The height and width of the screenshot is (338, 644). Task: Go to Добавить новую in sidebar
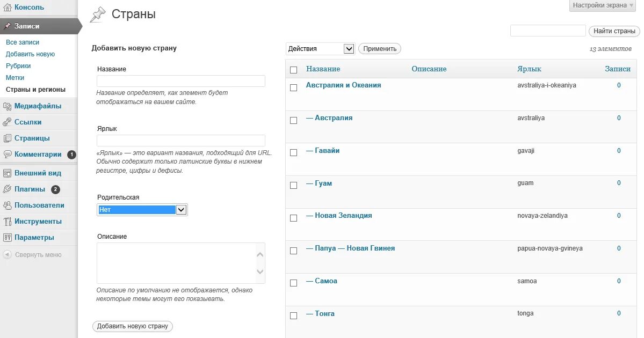[30, 54]
